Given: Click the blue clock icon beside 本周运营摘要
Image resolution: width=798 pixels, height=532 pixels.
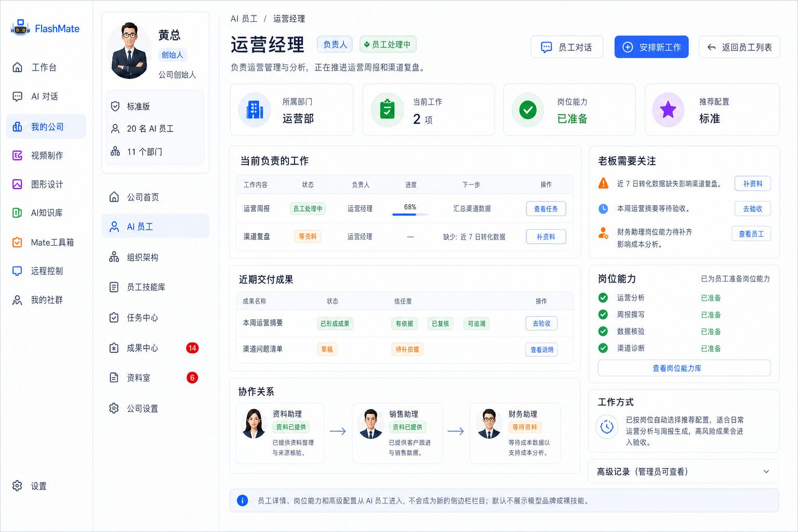Looking at the screenshot, I should 603,209.
